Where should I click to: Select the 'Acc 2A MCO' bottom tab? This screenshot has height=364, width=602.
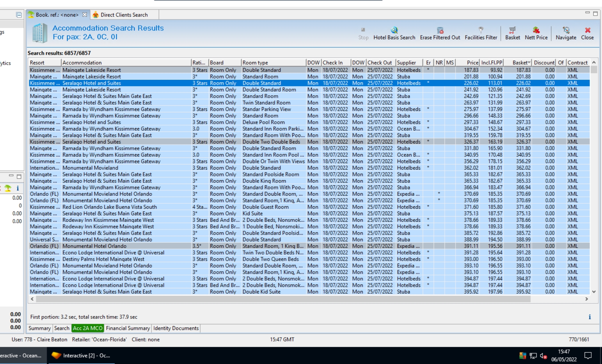point(88,328)
